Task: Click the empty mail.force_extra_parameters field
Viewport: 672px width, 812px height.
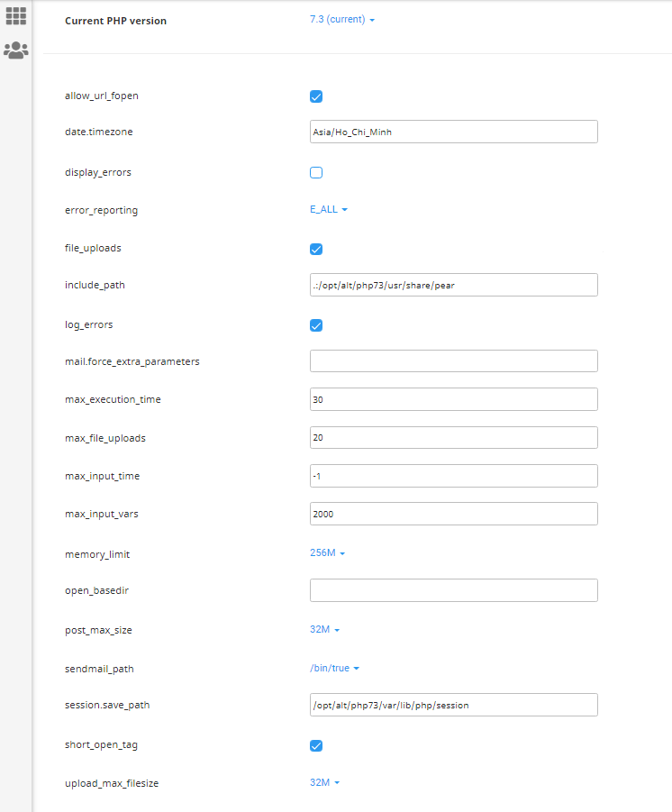Action: (453, 361)
